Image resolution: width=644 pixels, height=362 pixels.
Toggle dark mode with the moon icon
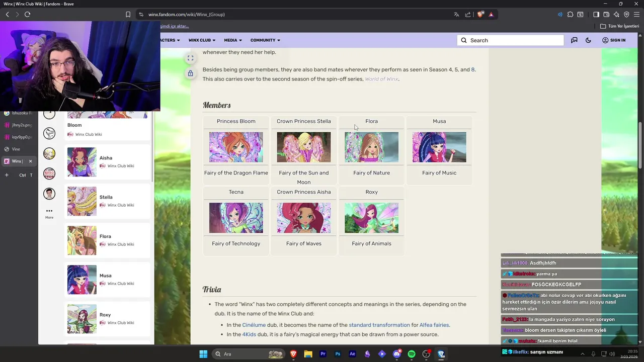pos(588,40)
